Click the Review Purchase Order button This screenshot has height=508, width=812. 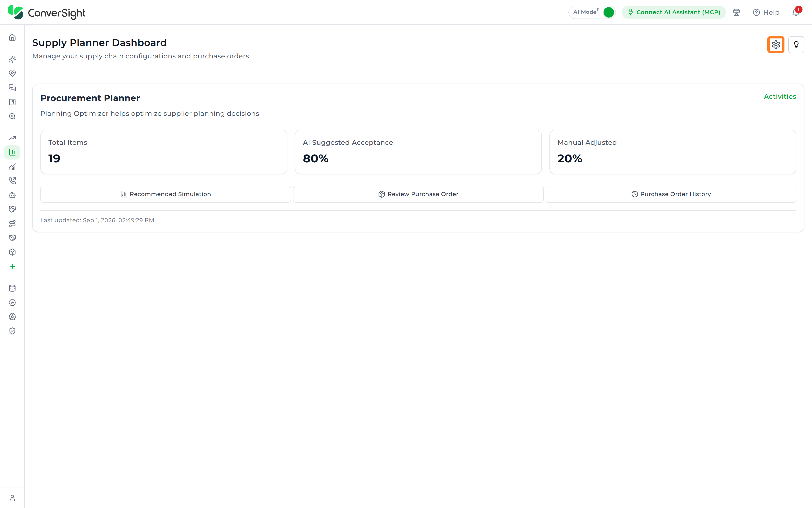click(x=418, y=194)
